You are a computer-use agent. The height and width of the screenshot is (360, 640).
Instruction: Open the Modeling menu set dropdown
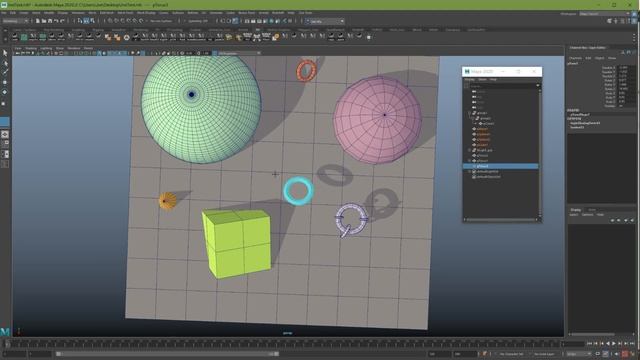pyautogui.click(x=16, y=21)
